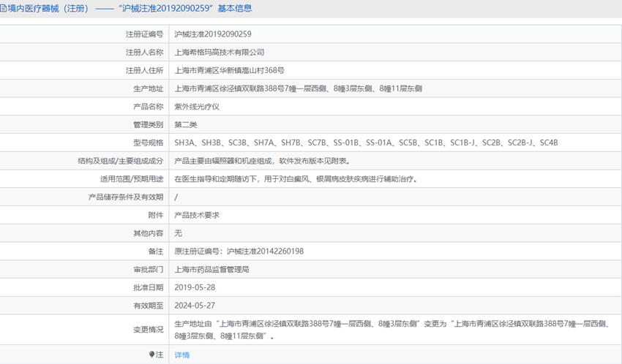622x364 pixels.
Task: Click the 结构及组成/主要组成成分 label
Action: coord(121,161)
